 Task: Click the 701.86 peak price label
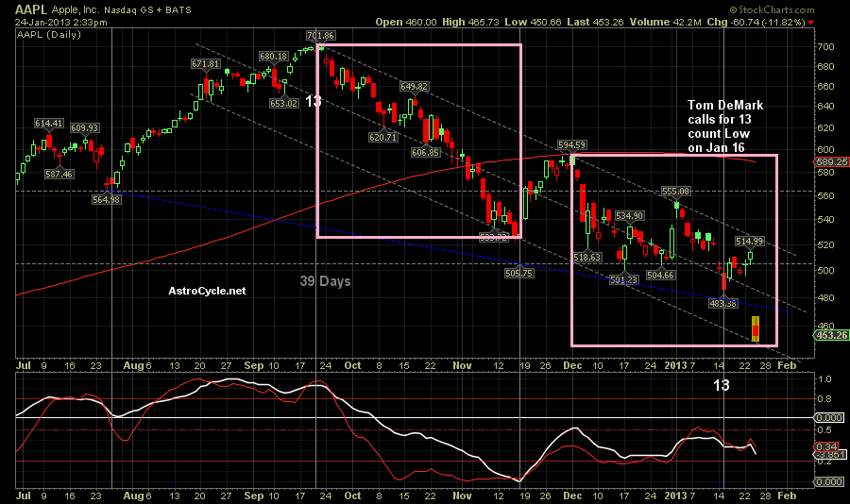320,36
